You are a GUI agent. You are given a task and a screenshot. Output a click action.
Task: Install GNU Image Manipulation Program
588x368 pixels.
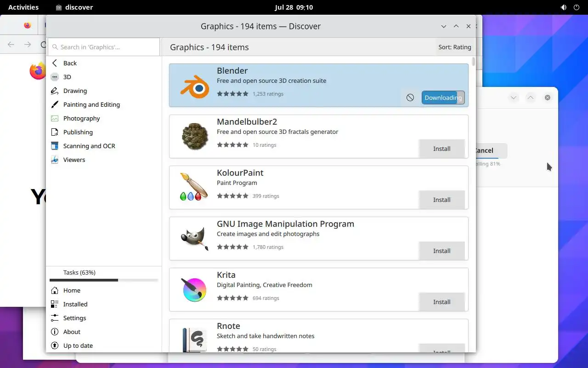(442, 251)
